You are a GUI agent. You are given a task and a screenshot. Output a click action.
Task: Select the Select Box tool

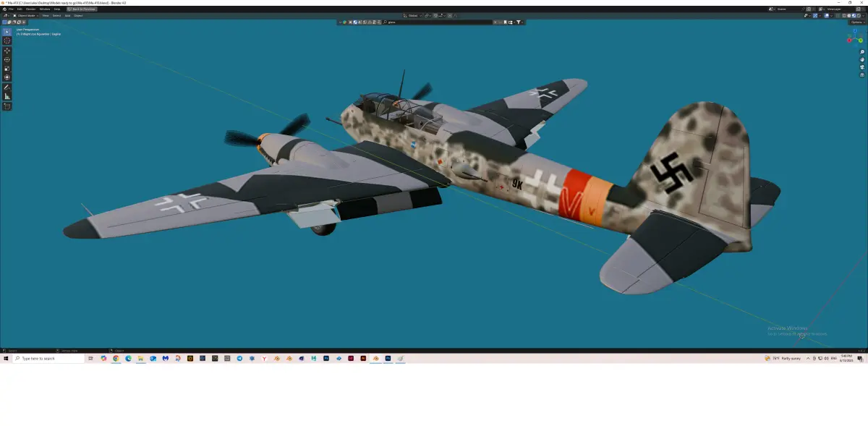[x=7, y=32]
